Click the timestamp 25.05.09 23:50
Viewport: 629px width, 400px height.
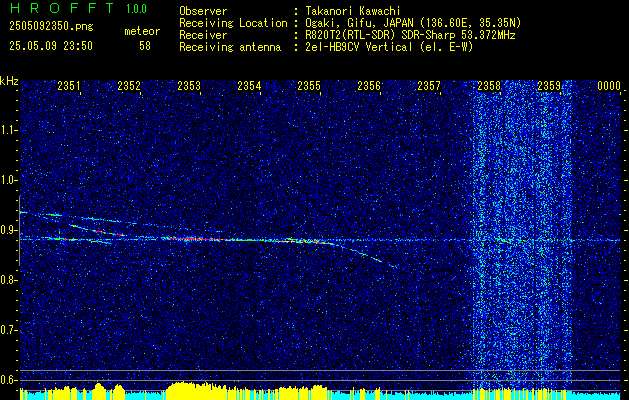point(51,46)
